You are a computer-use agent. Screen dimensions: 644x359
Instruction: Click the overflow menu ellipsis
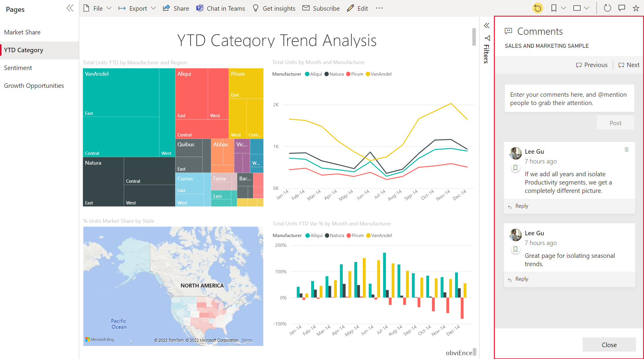tap(380, 8)
